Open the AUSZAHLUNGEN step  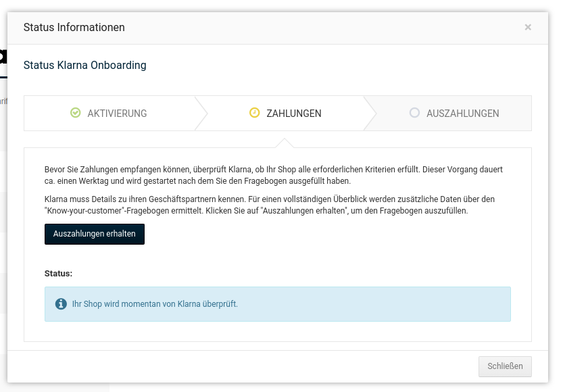462,114
